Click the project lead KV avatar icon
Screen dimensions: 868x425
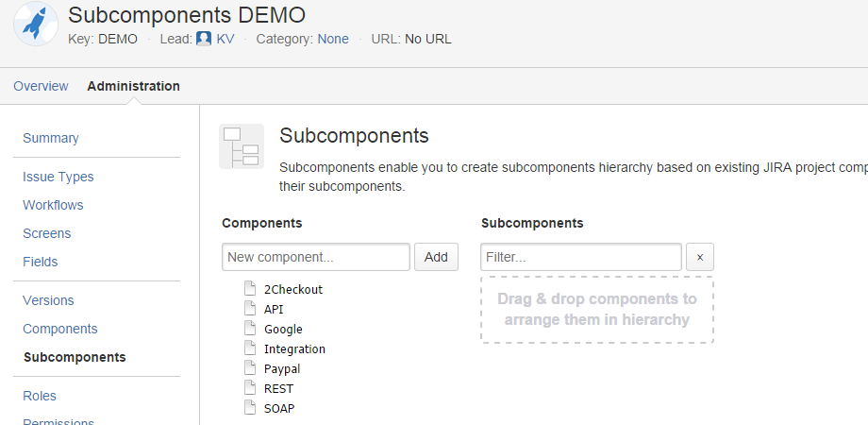click(x=203, y=39)
